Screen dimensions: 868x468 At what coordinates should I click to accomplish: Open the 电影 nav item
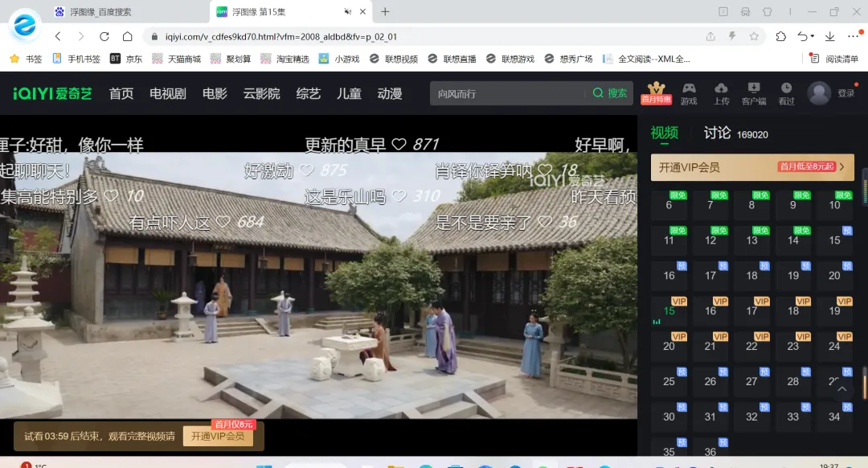[215, 93]
